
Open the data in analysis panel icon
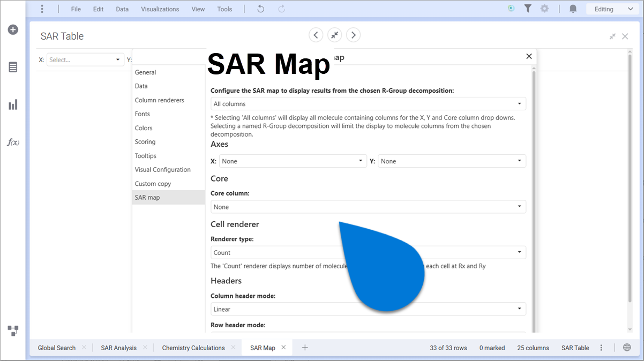click(12, 67)
